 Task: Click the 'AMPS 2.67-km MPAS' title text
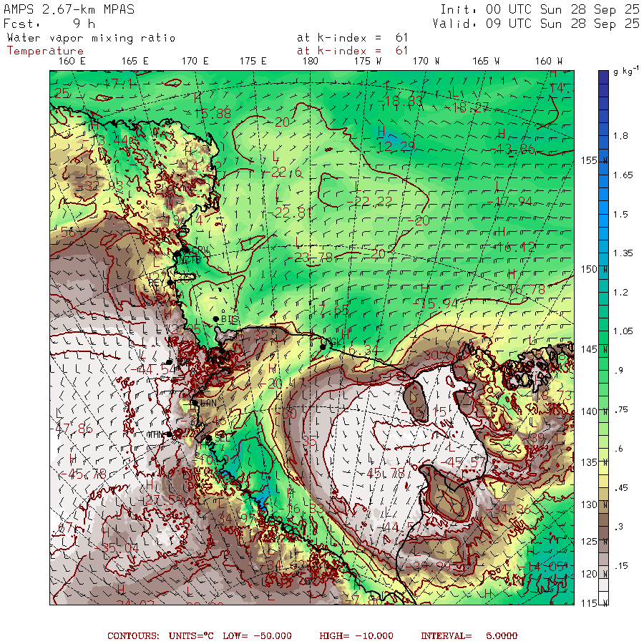coord(69,9)
